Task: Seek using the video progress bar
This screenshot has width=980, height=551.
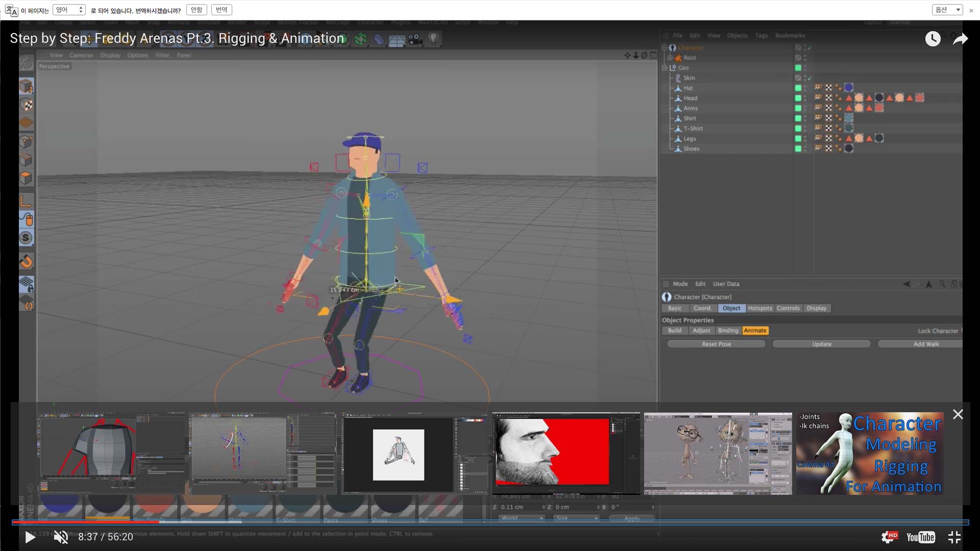Action: (490, 522)
